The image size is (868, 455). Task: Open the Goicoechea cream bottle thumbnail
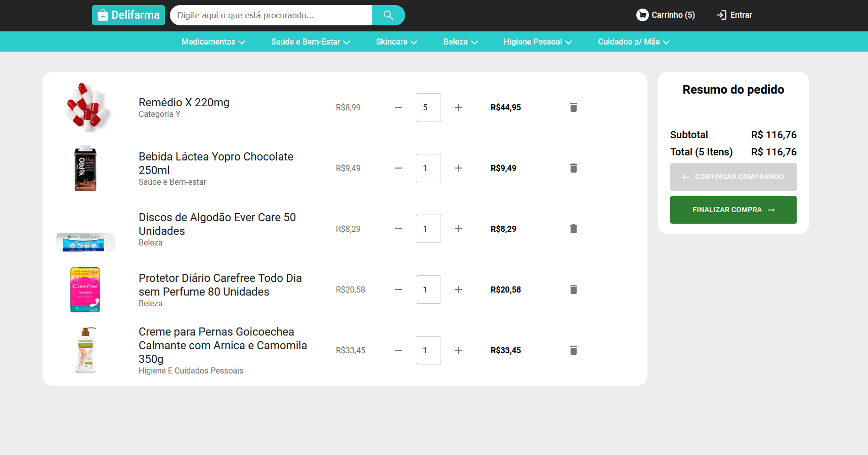click(x=85, y=350)
